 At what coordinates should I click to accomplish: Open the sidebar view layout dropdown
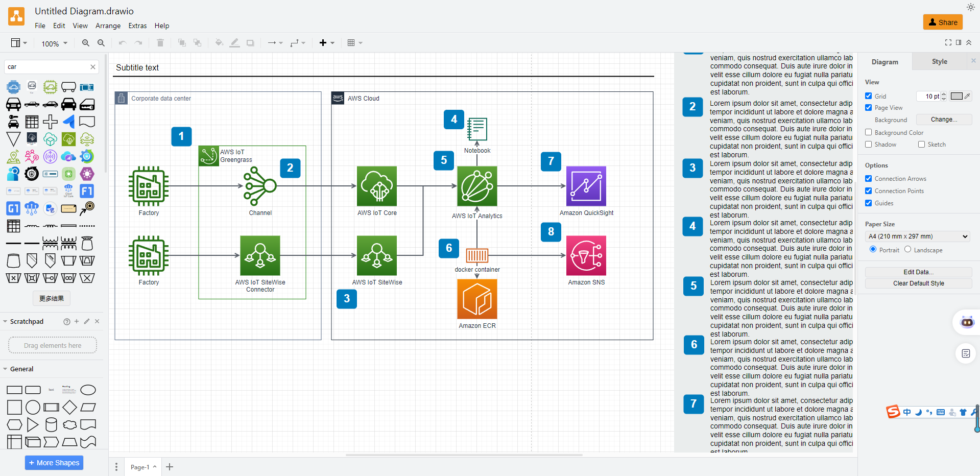click(x=19, y=43)
